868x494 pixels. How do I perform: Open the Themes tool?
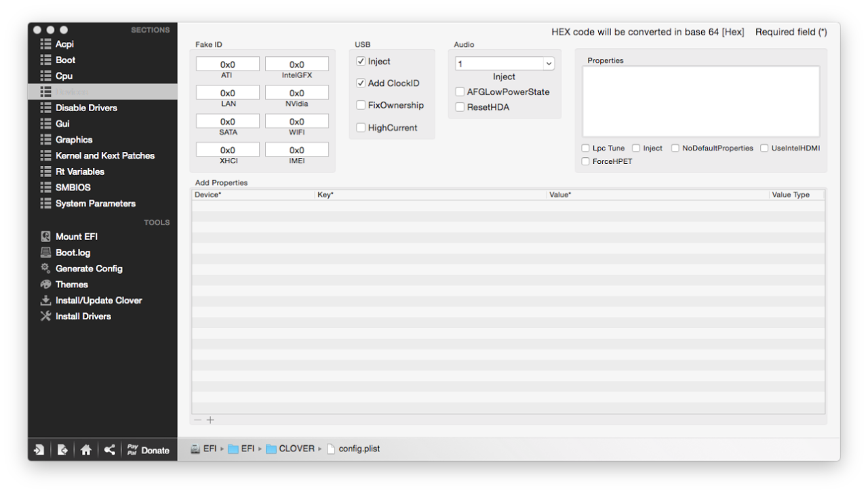click(64, 285)
